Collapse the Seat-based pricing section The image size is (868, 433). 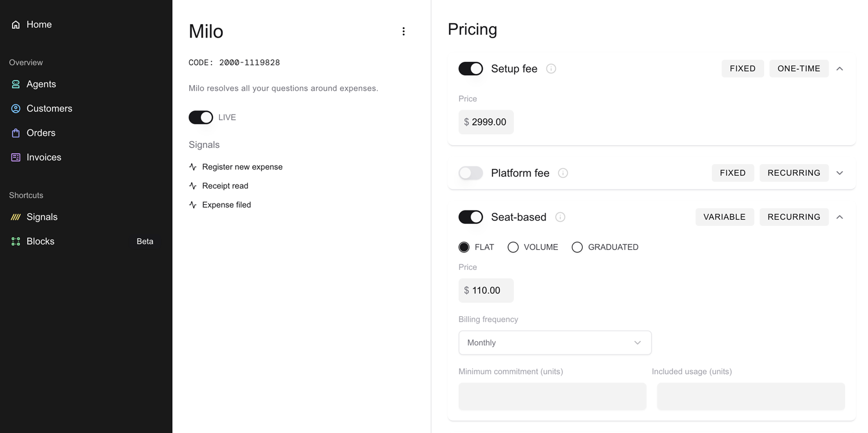(840, 217)
